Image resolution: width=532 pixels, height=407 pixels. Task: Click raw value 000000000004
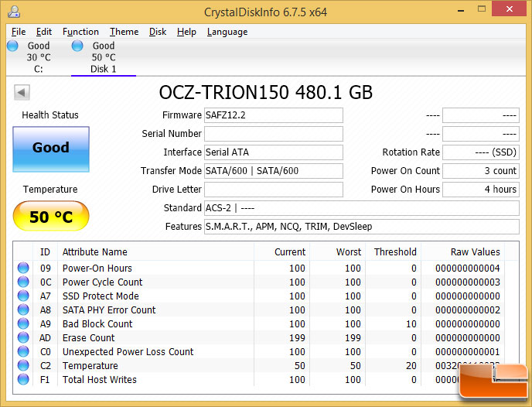468,268
